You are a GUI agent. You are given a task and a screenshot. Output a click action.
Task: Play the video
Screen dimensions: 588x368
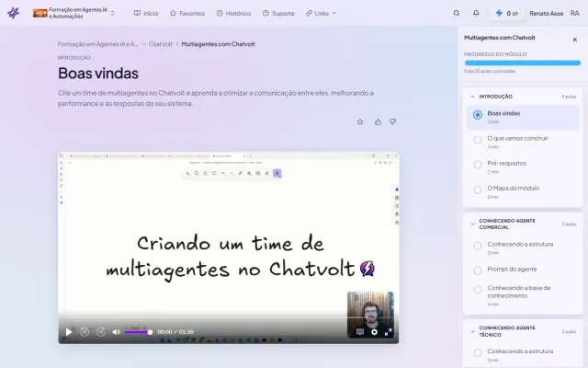pos(69,332)
